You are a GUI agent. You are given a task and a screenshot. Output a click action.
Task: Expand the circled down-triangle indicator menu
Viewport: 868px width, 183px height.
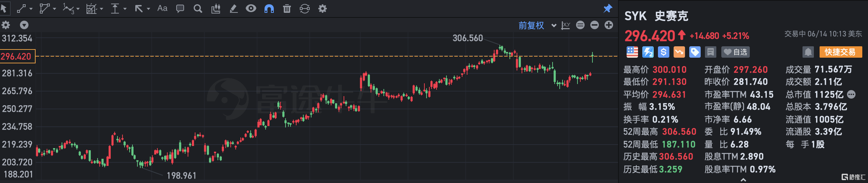[x=24, y=25]
